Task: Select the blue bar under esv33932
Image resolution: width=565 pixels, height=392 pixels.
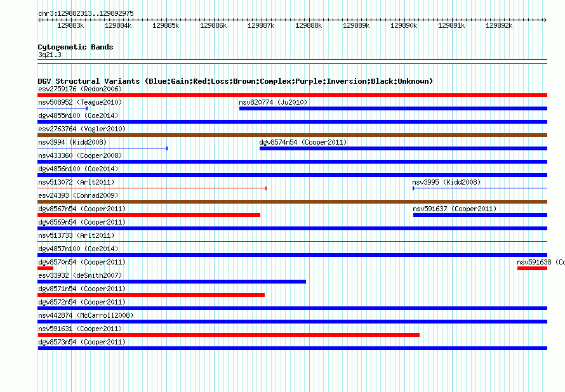Action: coord(172,282)
